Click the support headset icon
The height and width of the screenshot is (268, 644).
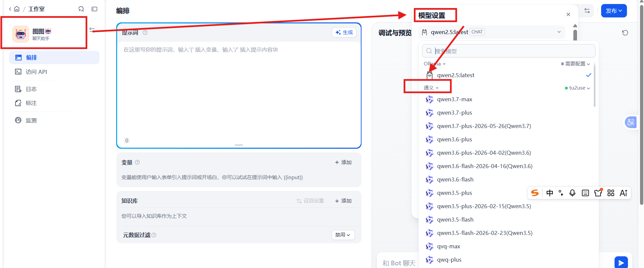pos(81,9)
